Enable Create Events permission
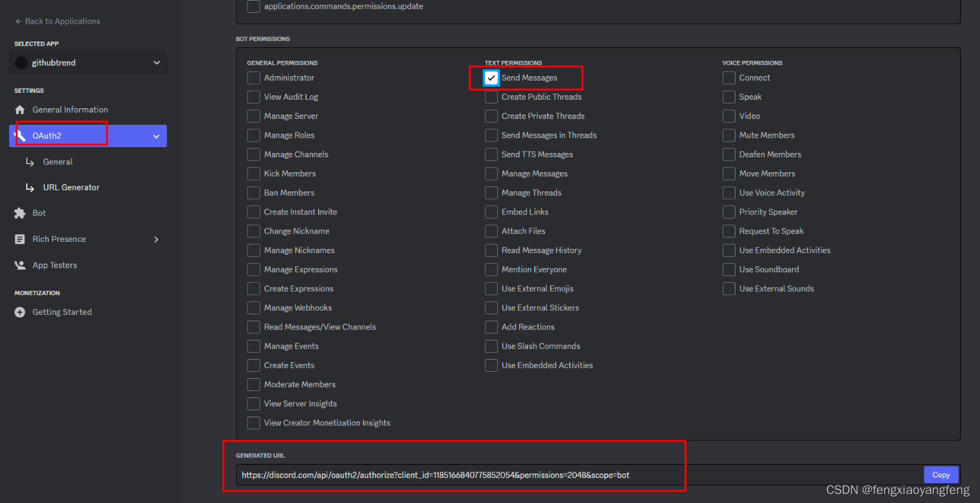This screenshot has width=980, height=503. (x=253, y=365)
